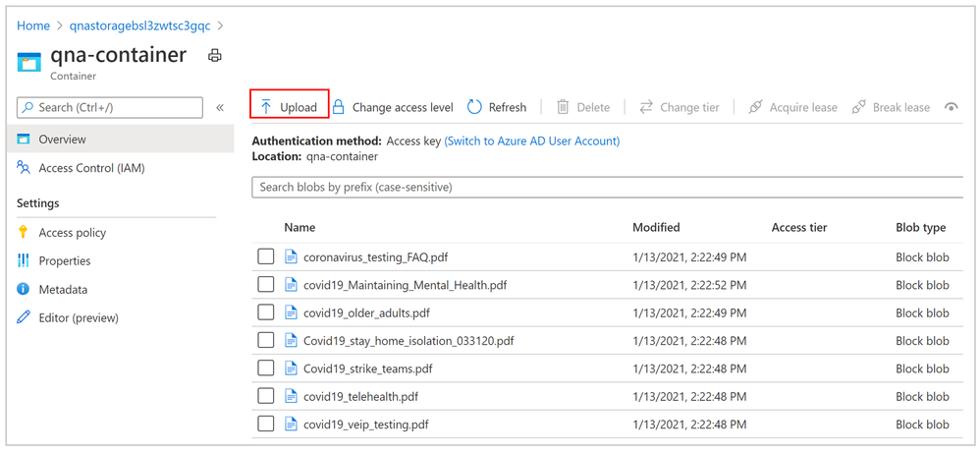The width and height of the screenshot is (980, 453).
Task: Sort blobs by Modified column header
Action: coord(656,227)
